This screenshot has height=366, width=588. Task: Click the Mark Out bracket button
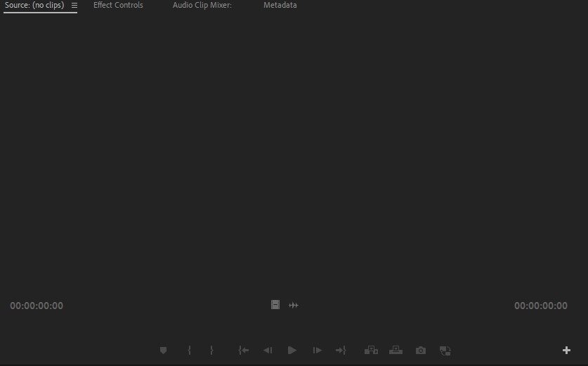click(x=211, y=351)
